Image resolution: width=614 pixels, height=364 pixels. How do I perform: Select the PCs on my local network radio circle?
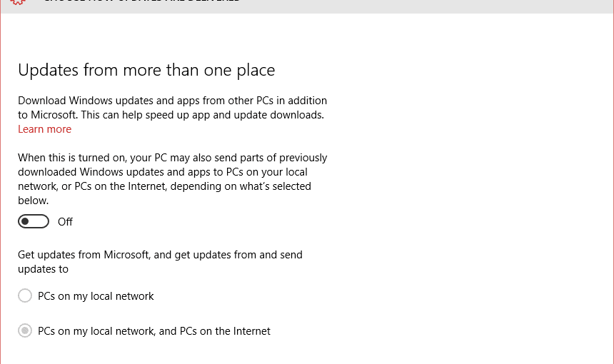25,296
